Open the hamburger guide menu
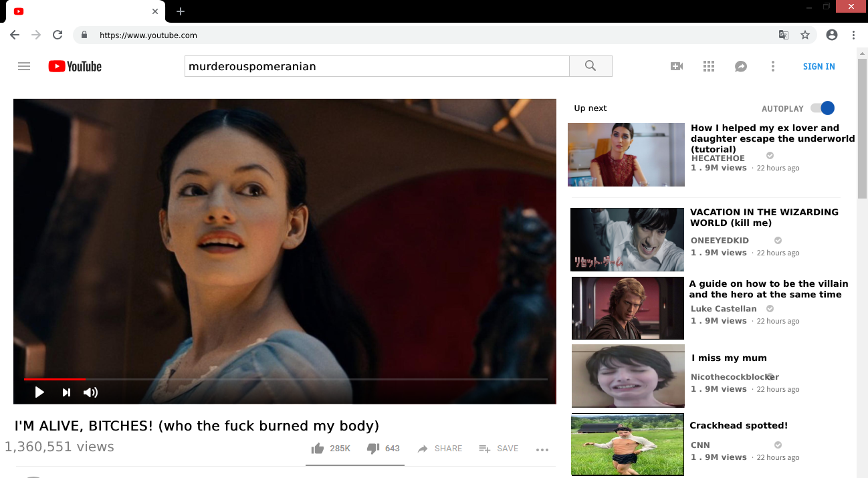The height and width of the screenshot is (478, 868). pyautogui.click(x=24, y=66)
